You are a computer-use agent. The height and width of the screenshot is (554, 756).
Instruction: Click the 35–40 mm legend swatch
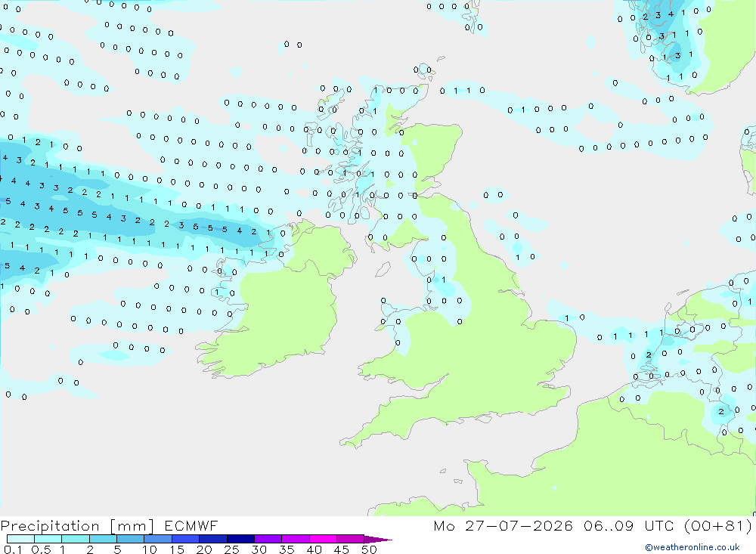coord(295,539)
